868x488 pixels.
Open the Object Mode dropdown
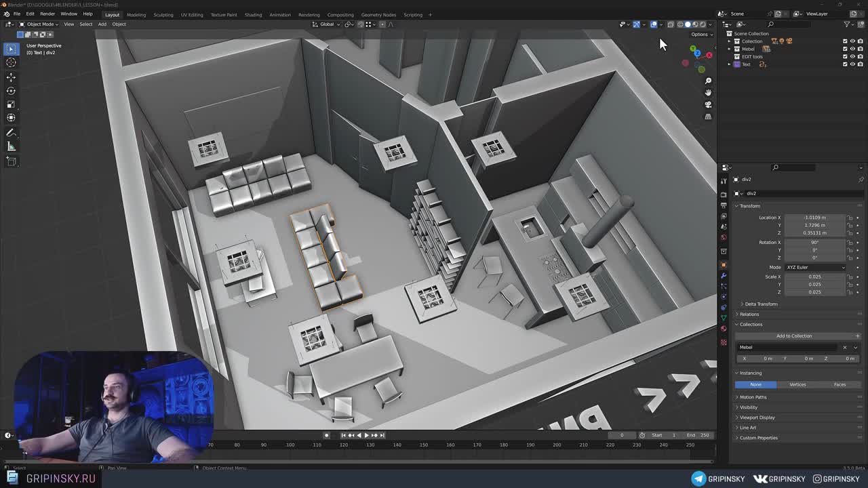[39, 24]
